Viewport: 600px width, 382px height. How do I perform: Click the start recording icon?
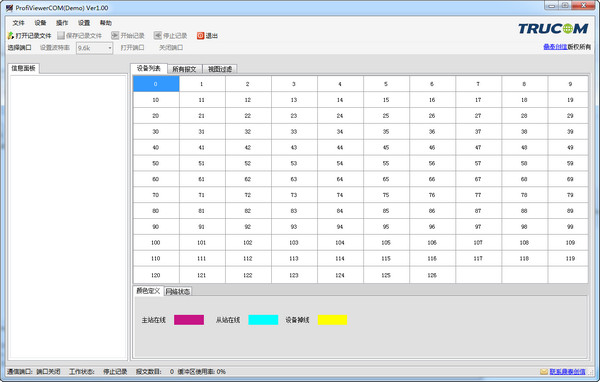[x=115, y=36]
